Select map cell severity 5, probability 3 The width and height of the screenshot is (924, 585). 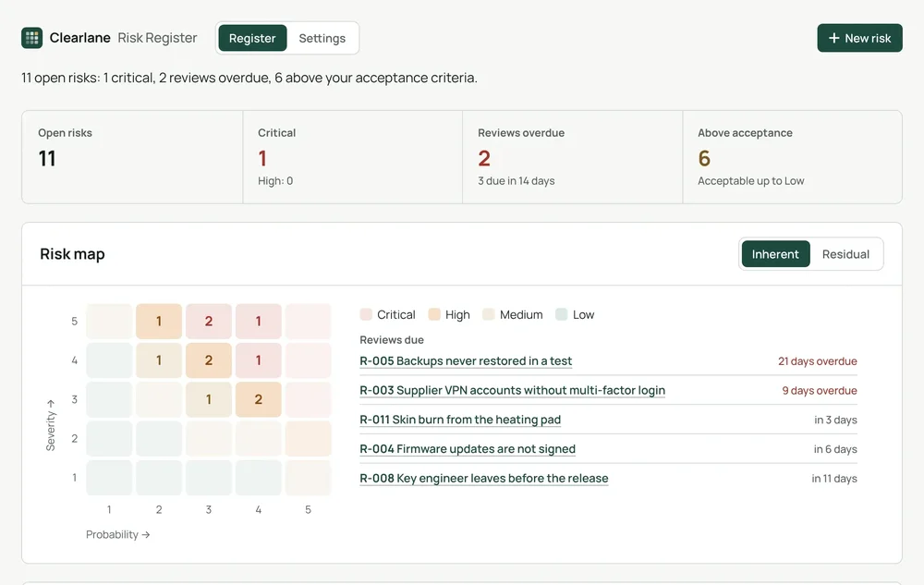click(209, 321)
